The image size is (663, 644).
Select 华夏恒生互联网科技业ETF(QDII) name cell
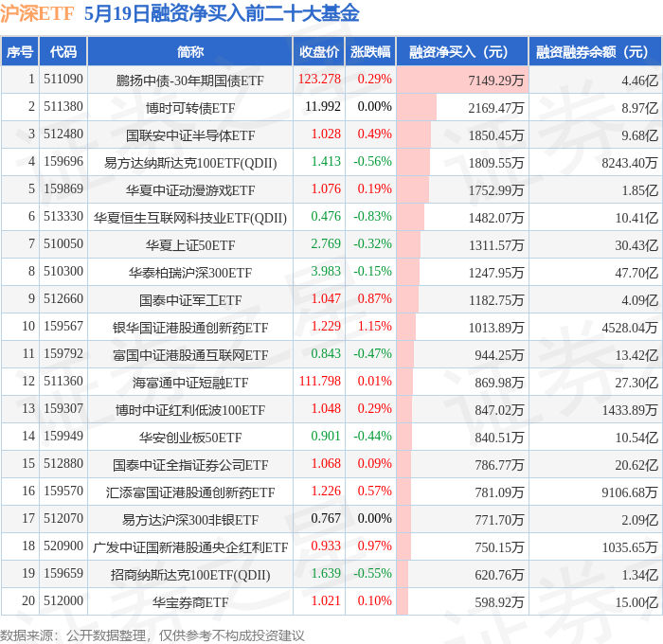coord(189,217)
